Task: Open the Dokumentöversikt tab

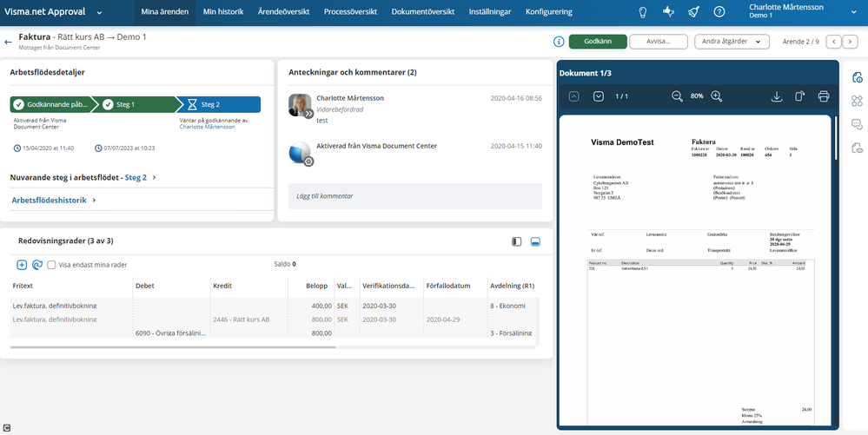Action: pyautogui.click(x=423, y=11)
